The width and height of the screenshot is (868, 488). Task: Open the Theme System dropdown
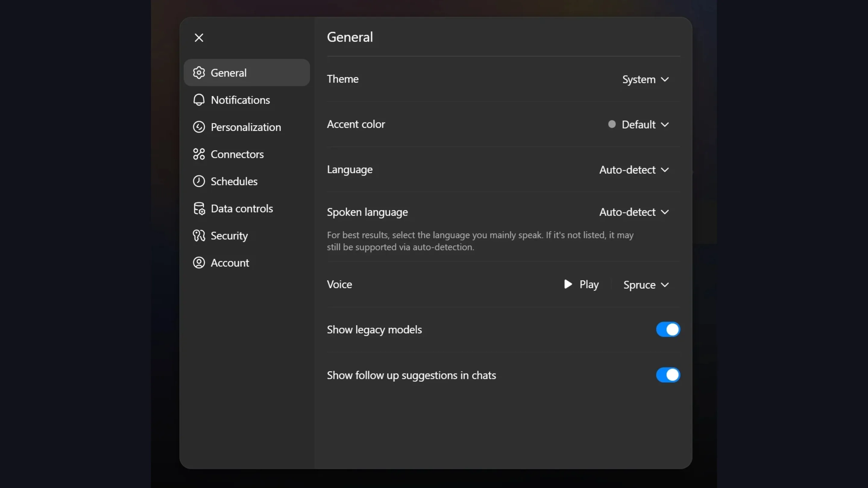coord(645,79)
